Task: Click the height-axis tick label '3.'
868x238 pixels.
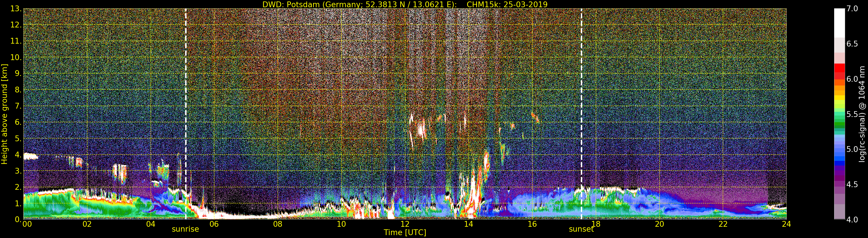Action: tap(18, 171)
